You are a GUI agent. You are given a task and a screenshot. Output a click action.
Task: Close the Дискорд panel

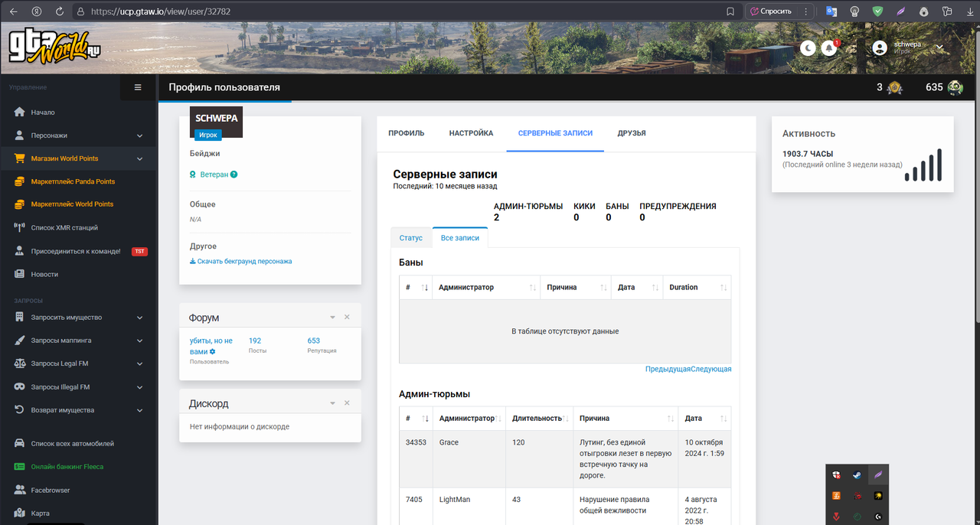coord(347,403)
